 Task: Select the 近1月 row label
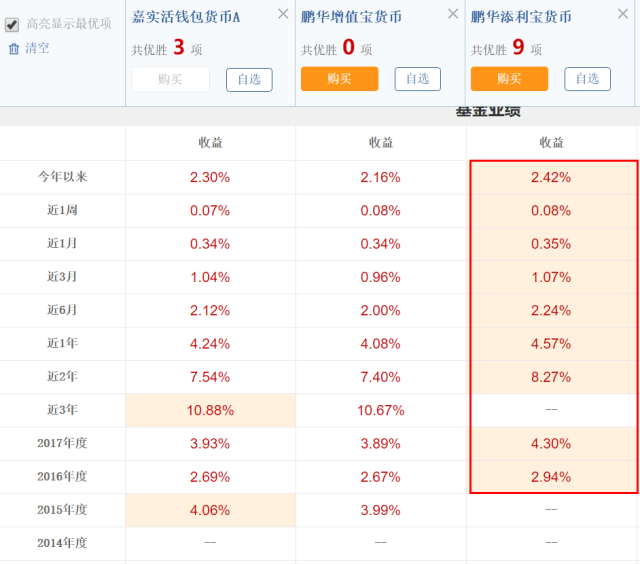tap(62, 244)
